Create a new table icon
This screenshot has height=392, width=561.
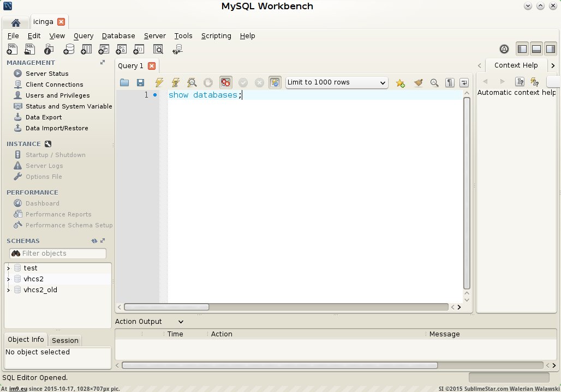pyautogui.click(x=86, y=49)
